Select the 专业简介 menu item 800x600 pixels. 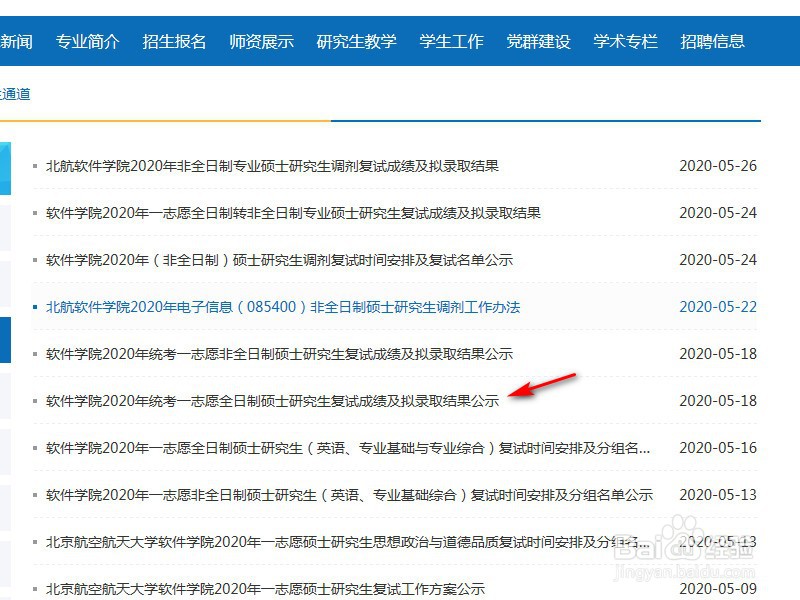coord(85,42)
